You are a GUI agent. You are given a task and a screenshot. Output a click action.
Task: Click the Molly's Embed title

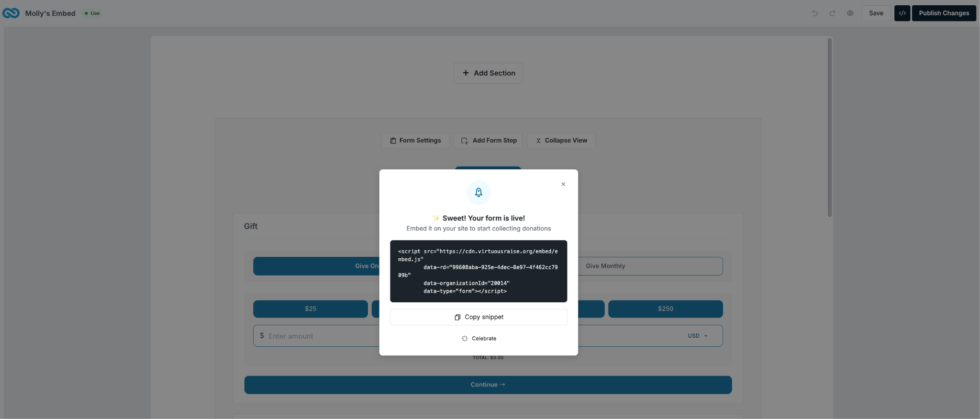click(50, 13)
